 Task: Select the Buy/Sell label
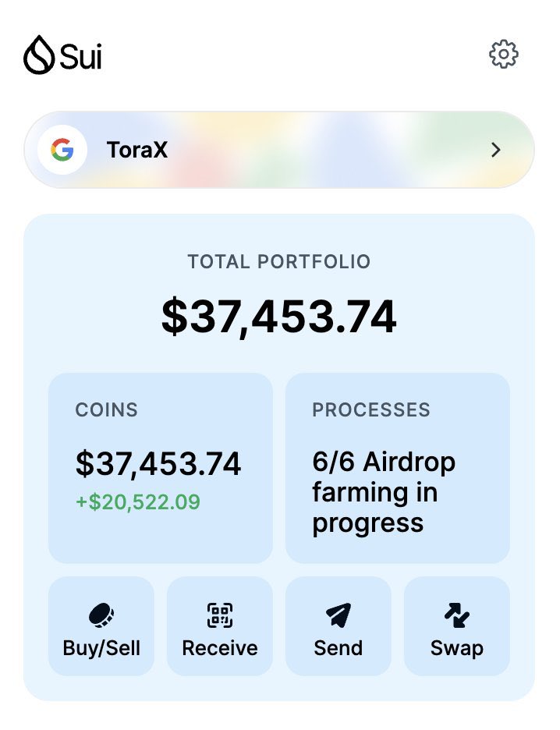(101, 648)
